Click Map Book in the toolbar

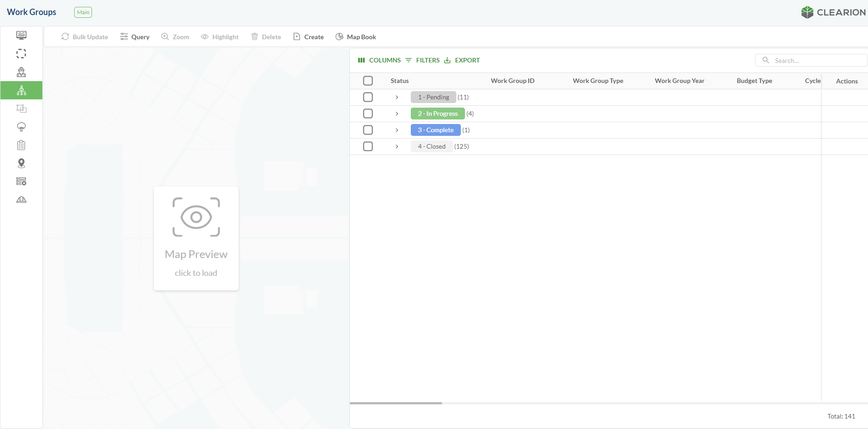[x=356, y=37]
